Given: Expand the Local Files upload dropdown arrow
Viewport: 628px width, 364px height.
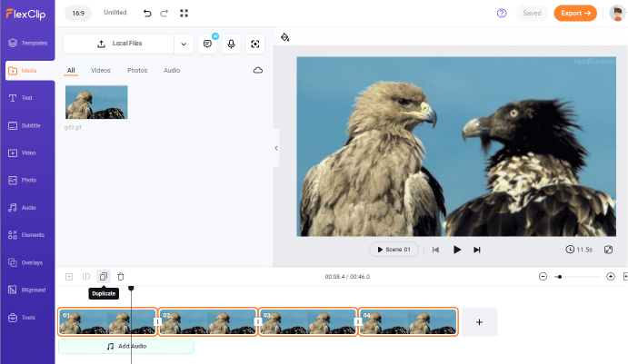Looking at the screenshot, I should pos(184,44).
